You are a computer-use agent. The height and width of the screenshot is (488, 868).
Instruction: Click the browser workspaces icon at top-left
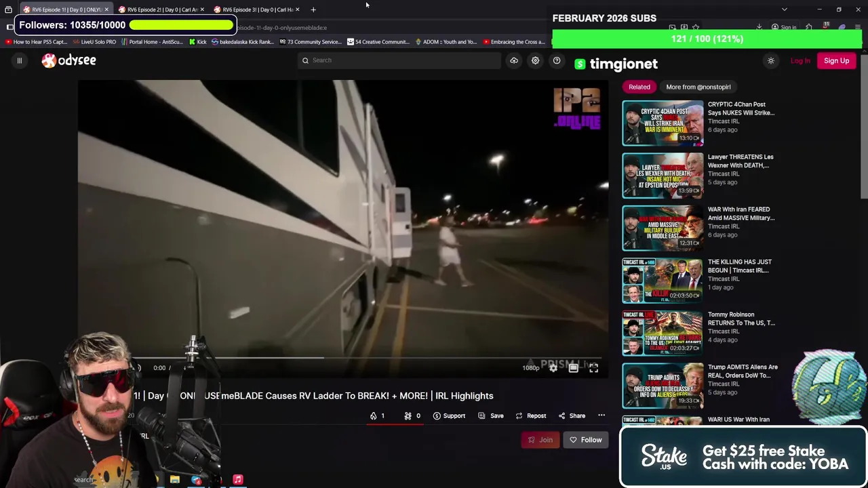pyautogui.click(x=8, y=9)
